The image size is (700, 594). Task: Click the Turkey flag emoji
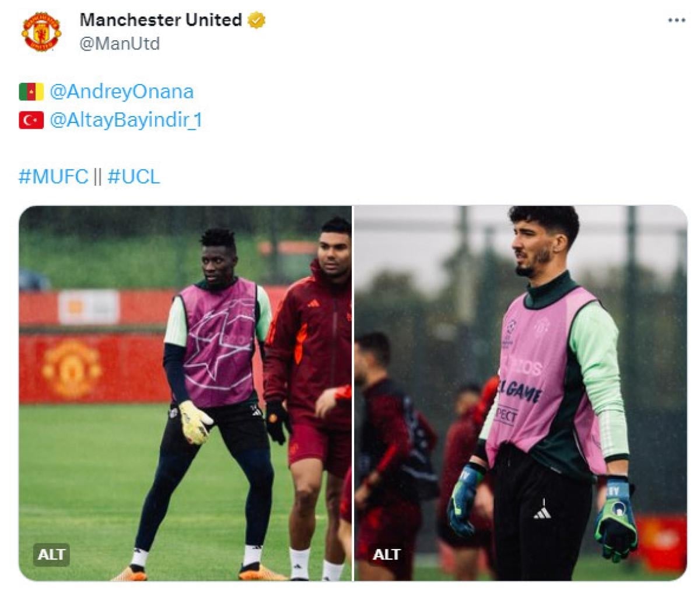[31, 121]
